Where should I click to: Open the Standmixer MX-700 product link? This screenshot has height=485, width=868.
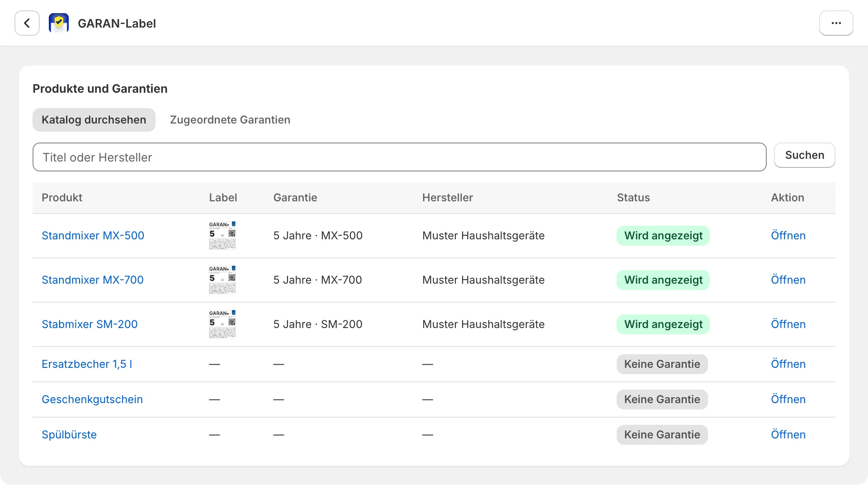[x=93, y=280]
